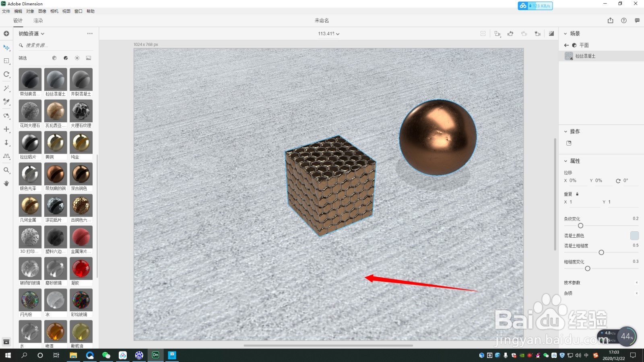
Task: Click the Adobe Dimension taskbar icon
Action: [155, 355]
